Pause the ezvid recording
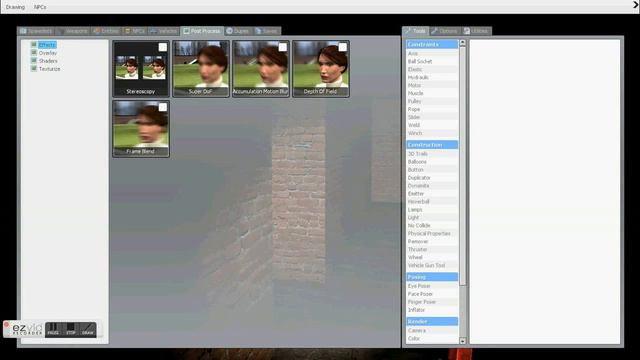The image size is (640, 360). click(x=53, y=329)
